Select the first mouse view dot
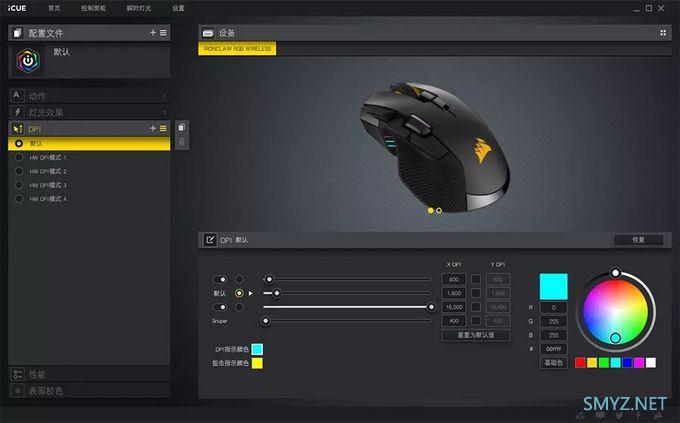 click(x=430, y=210)
